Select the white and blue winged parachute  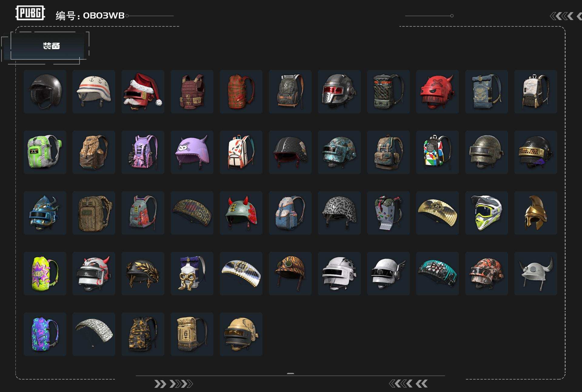point(241,273)
